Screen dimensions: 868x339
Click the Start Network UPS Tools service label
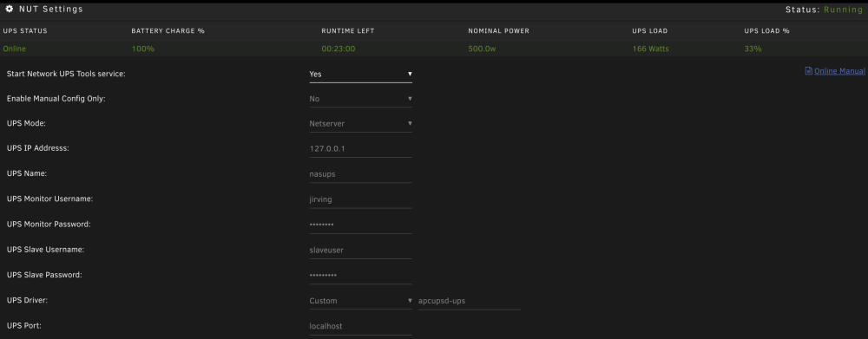66,74
